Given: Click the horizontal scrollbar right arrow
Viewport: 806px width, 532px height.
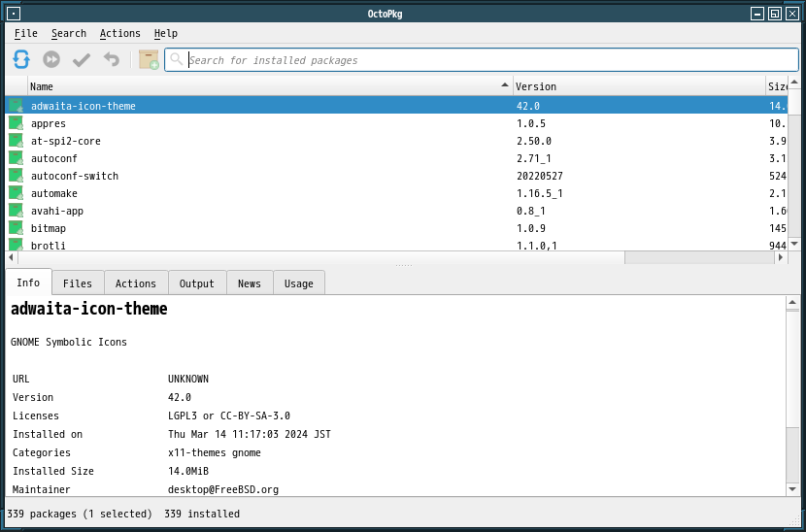Looking at the screenshot, I should click(781, 257).
